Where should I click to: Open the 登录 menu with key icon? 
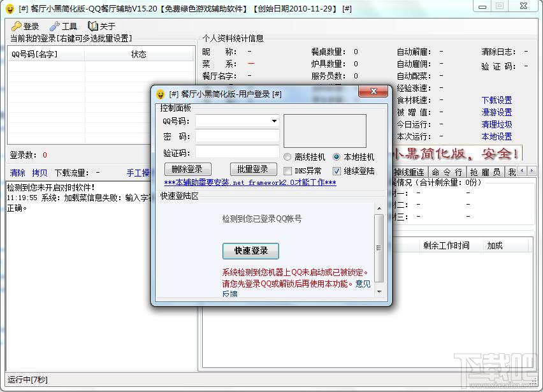pyautogui.click(x=25, y=26)
